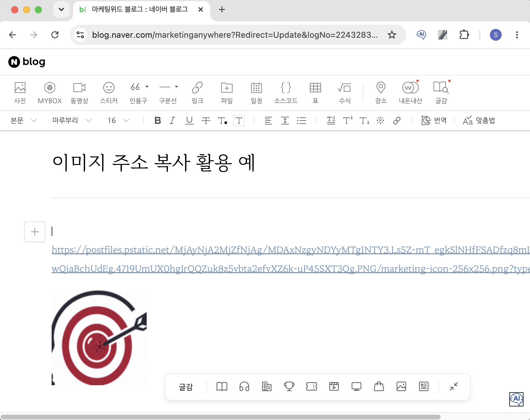Viewport: 530px width, 420px height.
Task: Select the 마케팅위드 블로그 browser tab
Action: click(141, 9)
